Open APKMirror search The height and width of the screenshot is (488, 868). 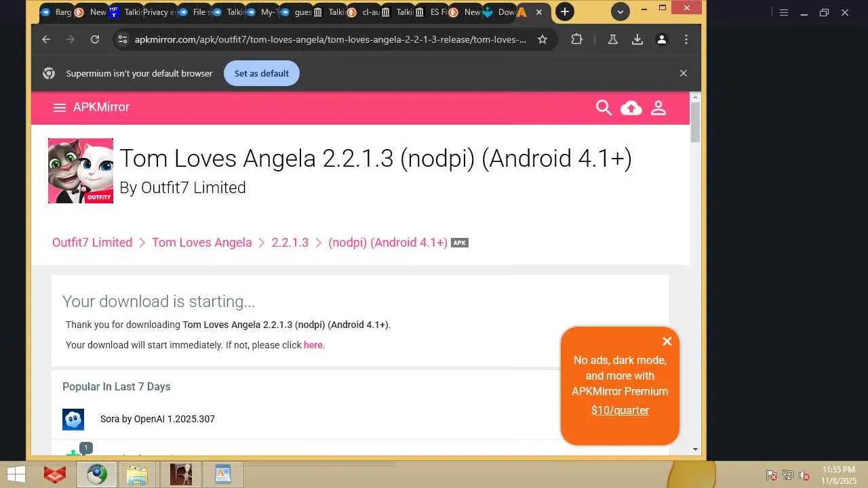(x=604, y=108)
